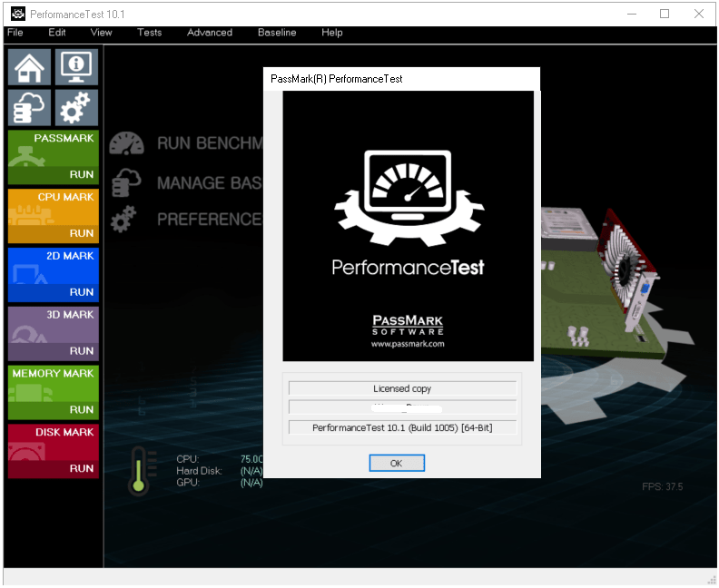The height and width of the screenshot is (588, 719).
Task: Click the CPU temperature label
Action: pos(188,459)
